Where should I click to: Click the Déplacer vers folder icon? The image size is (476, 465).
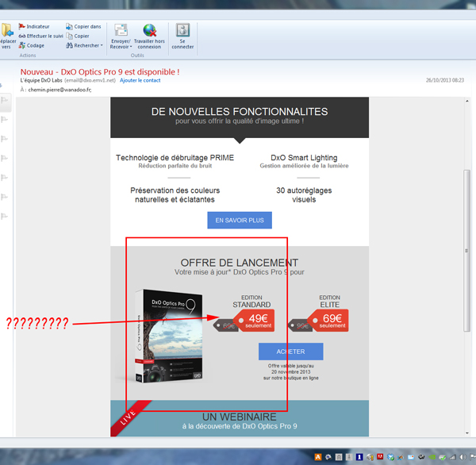[x=6, y=30]
